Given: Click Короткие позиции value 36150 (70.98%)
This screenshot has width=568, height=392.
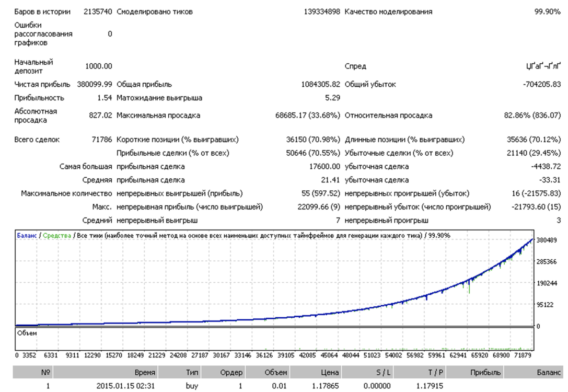Looking at the screenshot, I should 313,140.
